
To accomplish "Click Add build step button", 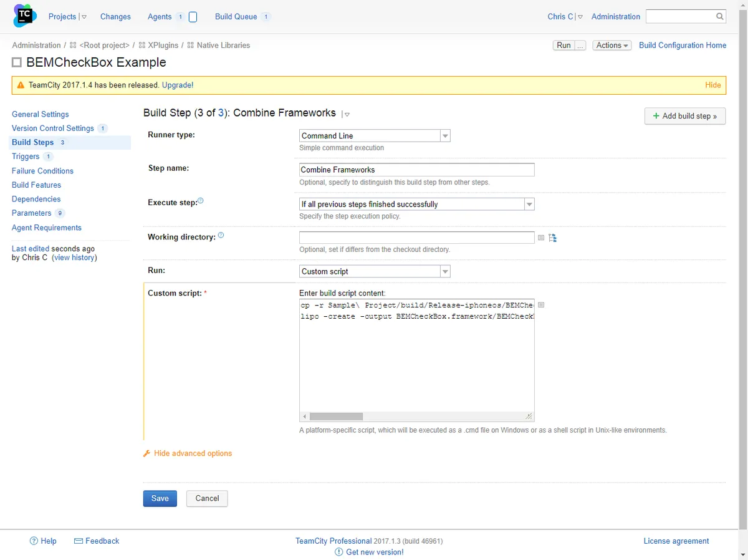I will (684, 116).
